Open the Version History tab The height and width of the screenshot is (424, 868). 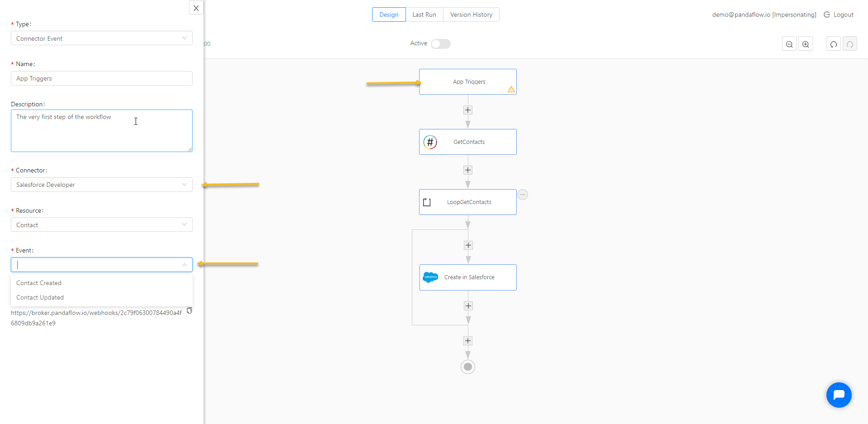coord(471,14)
